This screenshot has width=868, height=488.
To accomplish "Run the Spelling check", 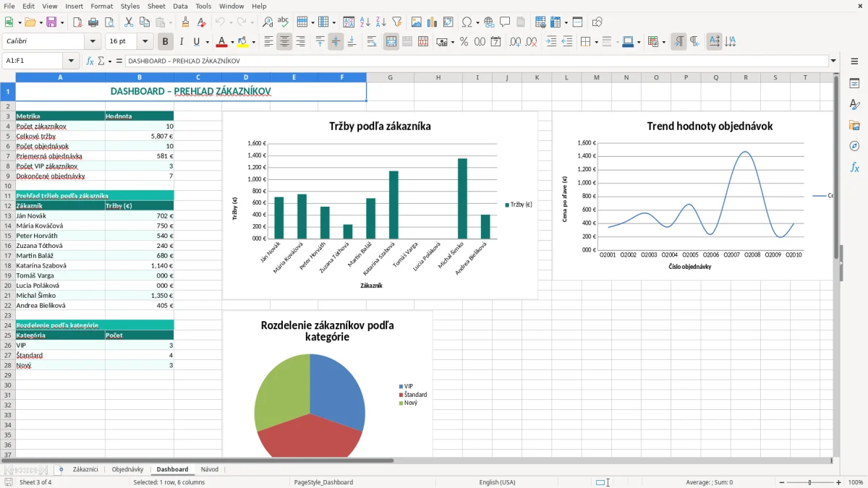I will 283,22.
